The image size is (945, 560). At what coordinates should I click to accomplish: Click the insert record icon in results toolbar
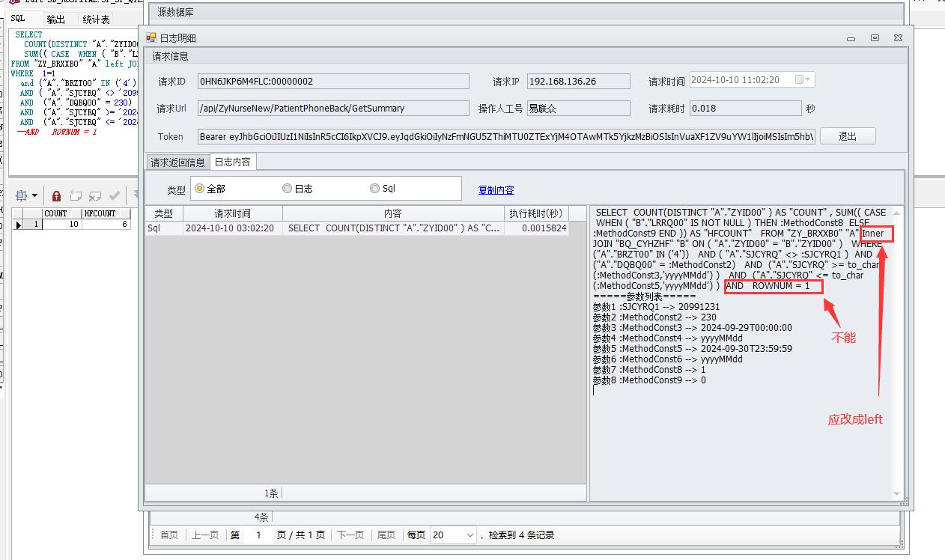(x=76, y=196)
